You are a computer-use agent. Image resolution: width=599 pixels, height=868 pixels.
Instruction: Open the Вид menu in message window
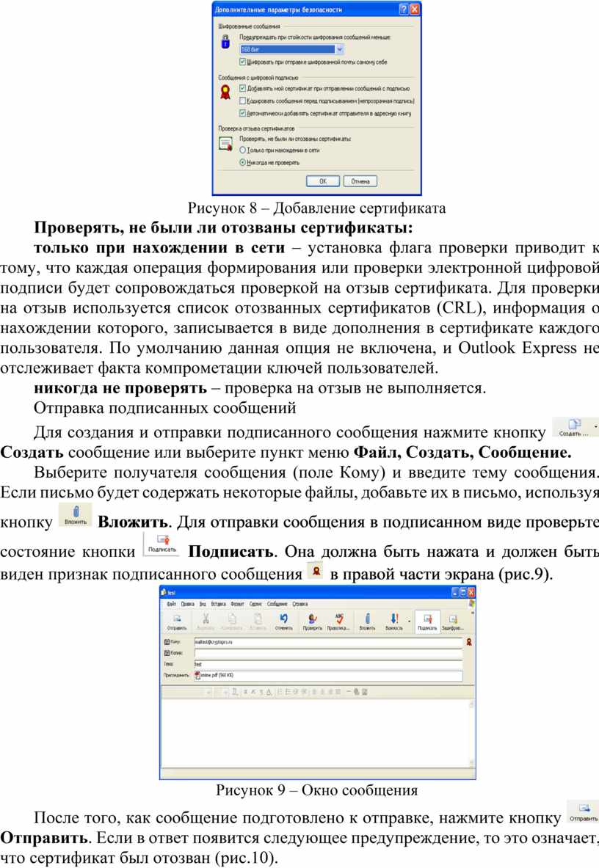pyautogui.click(x=203, y=604)
